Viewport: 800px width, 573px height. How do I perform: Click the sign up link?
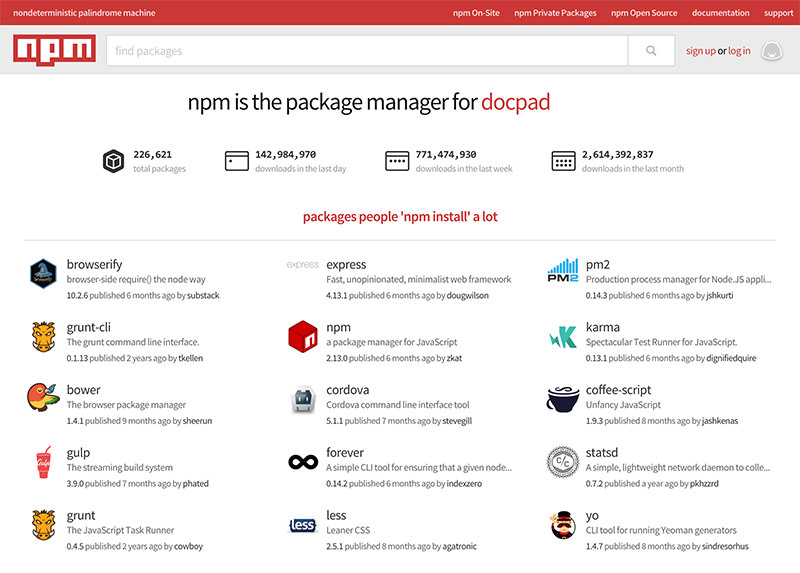pos(701,51)
